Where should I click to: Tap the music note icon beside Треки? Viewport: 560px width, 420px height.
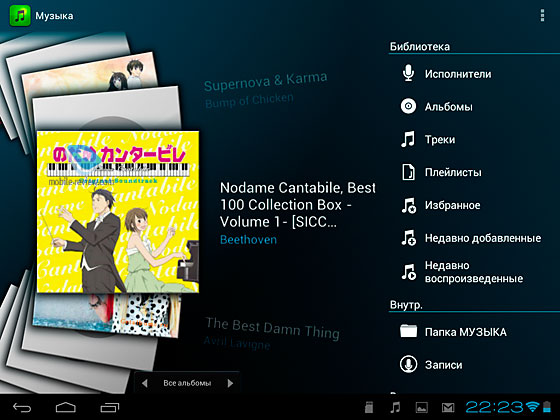(408, 139)
